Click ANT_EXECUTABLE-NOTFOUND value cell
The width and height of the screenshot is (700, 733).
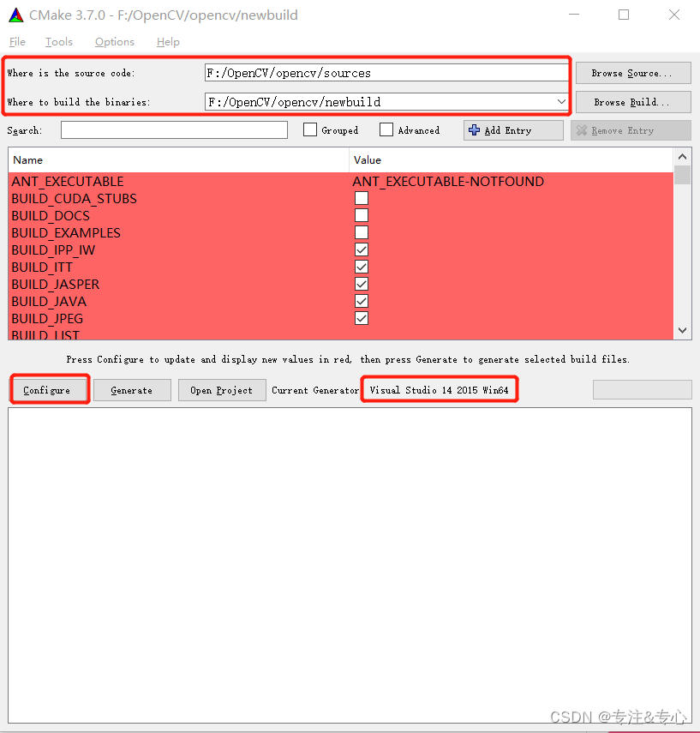(448, 182)
